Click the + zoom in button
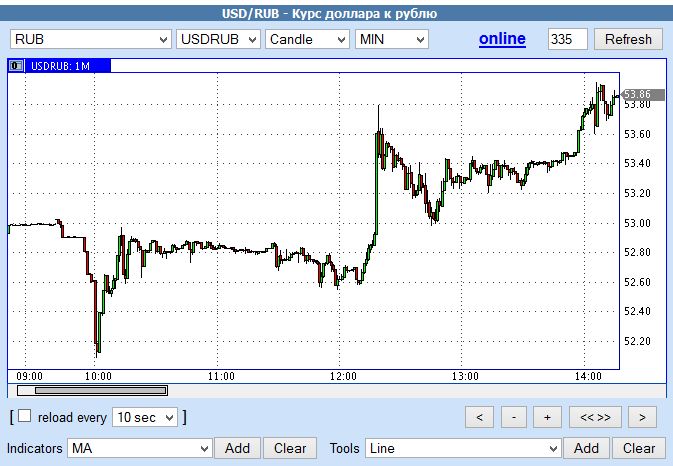The width and height of the screenshot is (673, 466). [x=547, y=417]
